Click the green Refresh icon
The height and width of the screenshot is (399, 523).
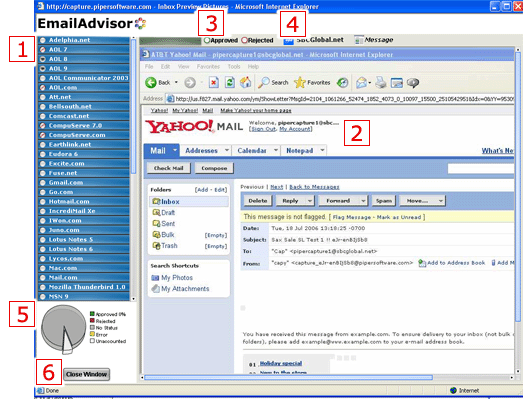[x=229, y=82]
